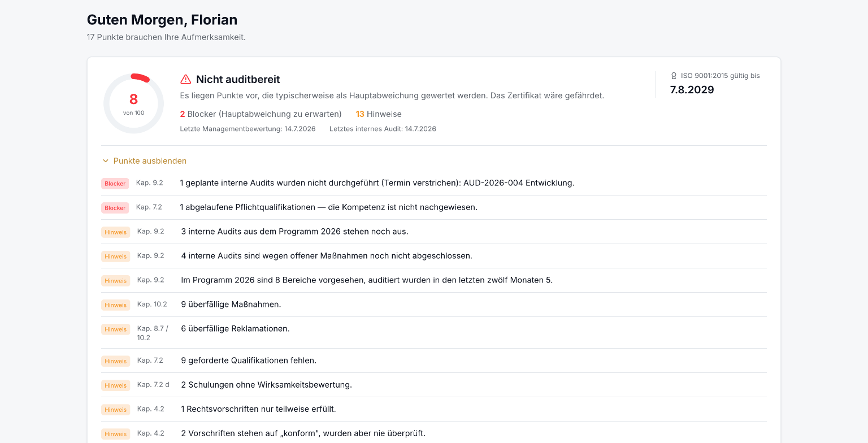
Task: Select "9 geforderte Qualifikationen fehlen" row
Action: click(434, 361)
